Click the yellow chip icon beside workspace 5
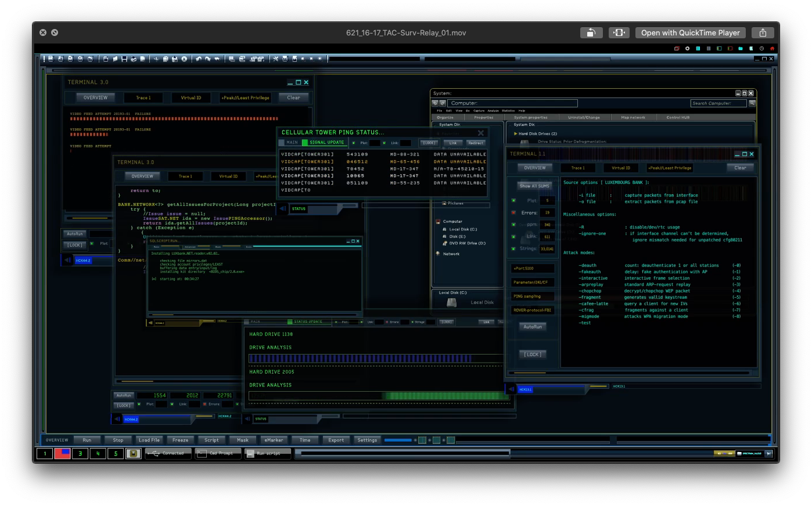812x506 pixels. tap(134, 453)
